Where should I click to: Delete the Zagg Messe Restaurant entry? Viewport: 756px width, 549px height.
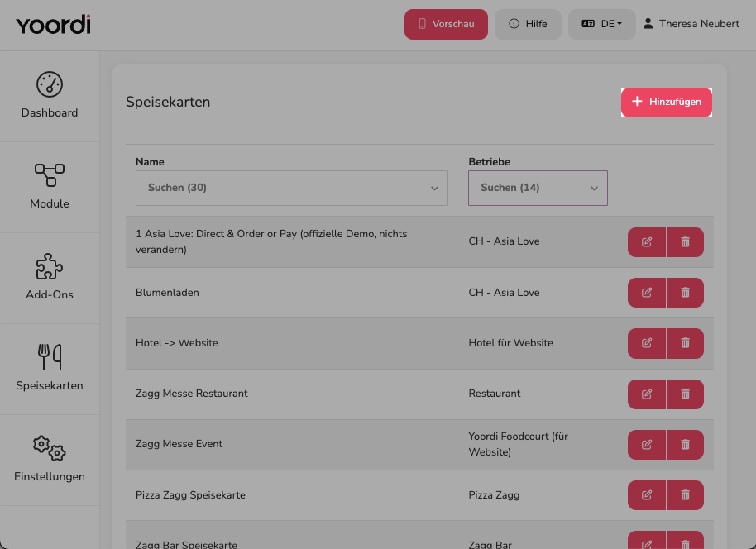pos(685,394)
